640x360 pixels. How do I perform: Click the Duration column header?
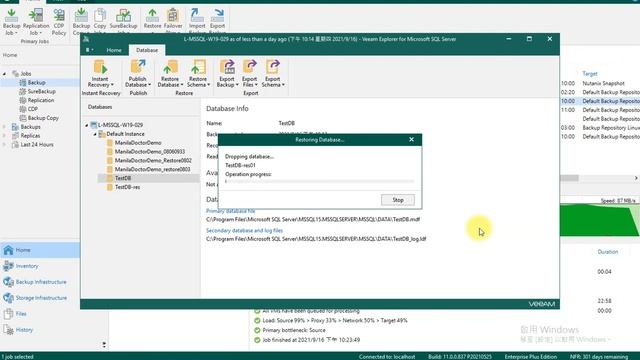pyautogui.click(x=608, y=252)
